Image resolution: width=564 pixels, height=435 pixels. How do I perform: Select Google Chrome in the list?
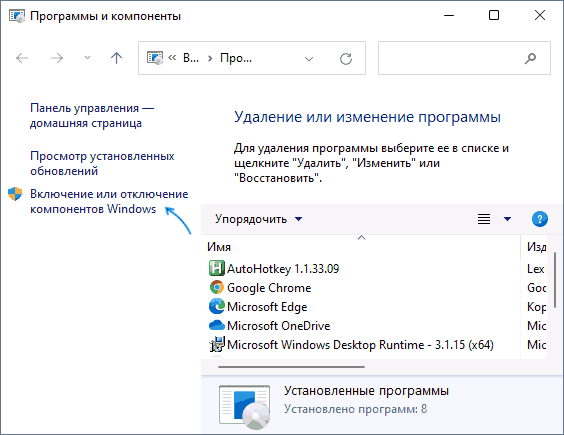(269, 288)
